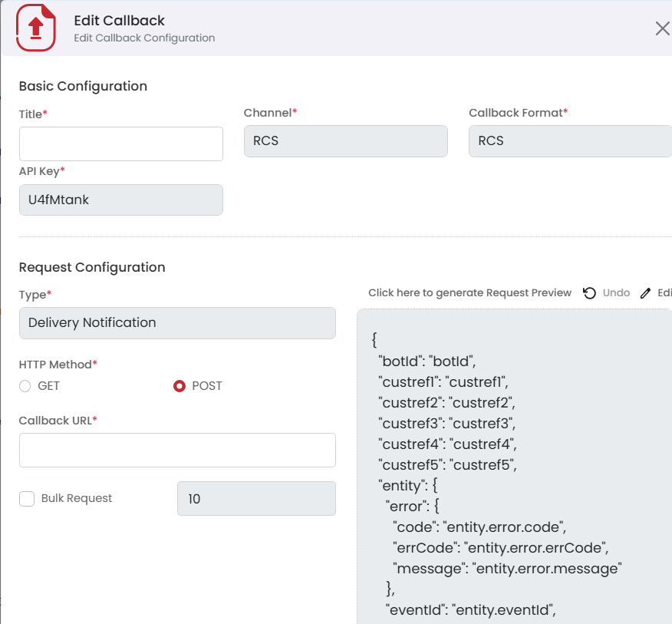The height and width of the screenshot is (624, 672).
Task: Close the Edit Callback dialog
Action: (662, 28)
